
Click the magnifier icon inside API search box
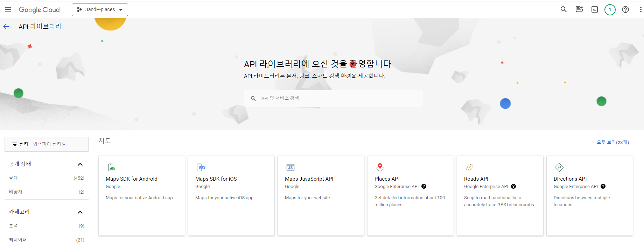pos(253,99)
